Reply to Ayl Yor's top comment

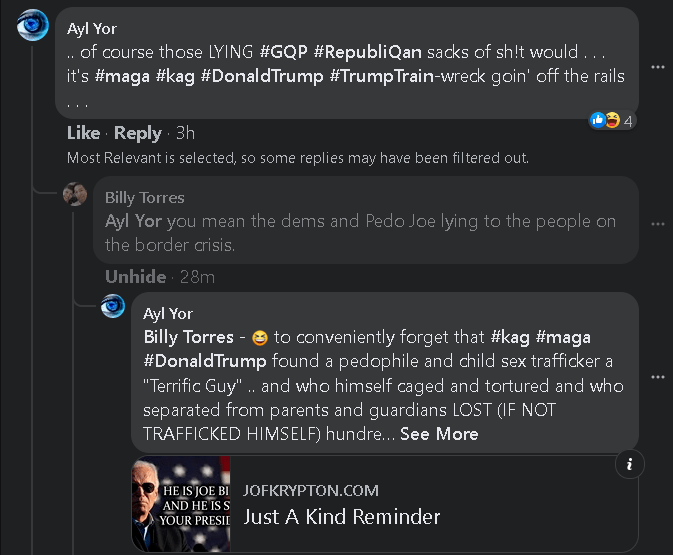click(138, 133)
